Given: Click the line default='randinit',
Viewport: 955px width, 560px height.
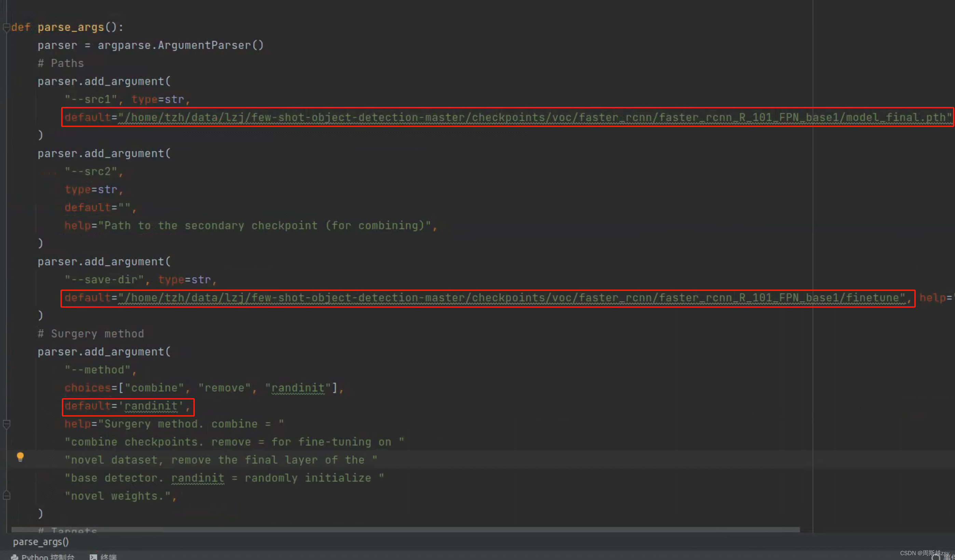Looking at the screenshot, I should (x=127, y=406).
